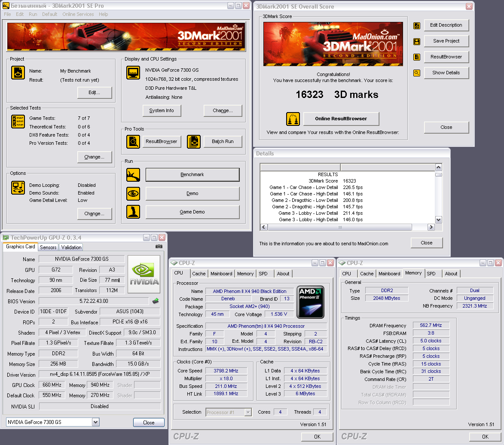504x445 pixels.
Task: Click the Batch Run button
Action: tap(223, 141)
